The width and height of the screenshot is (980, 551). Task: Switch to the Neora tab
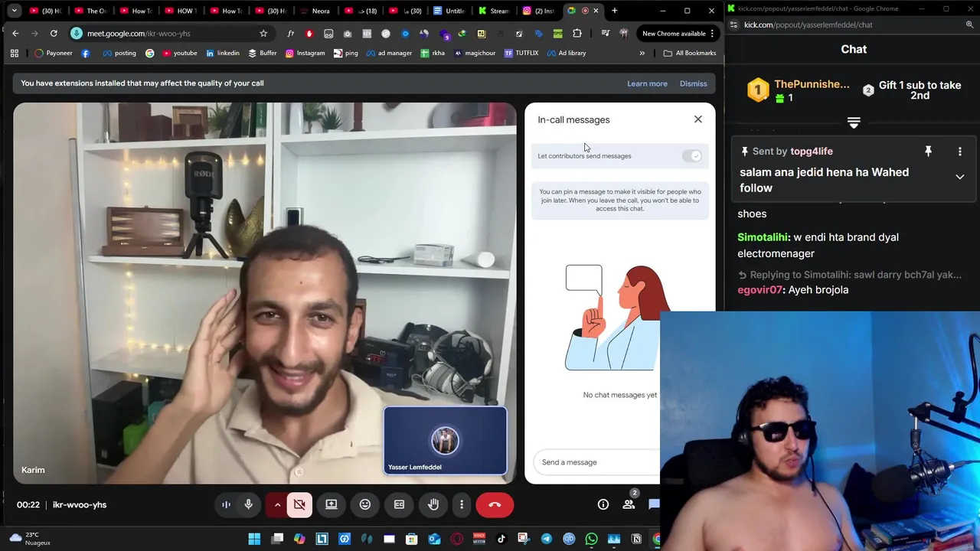click(x=315, y=11)
